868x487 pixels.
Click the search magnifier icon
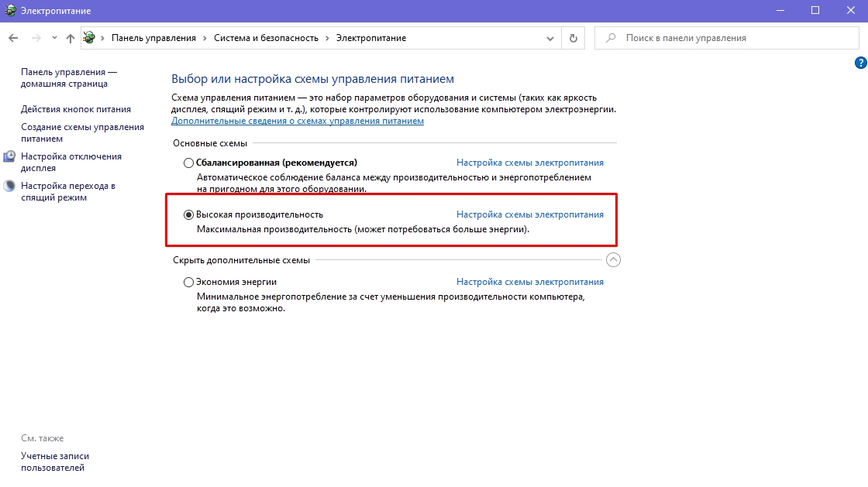(611, 38)
